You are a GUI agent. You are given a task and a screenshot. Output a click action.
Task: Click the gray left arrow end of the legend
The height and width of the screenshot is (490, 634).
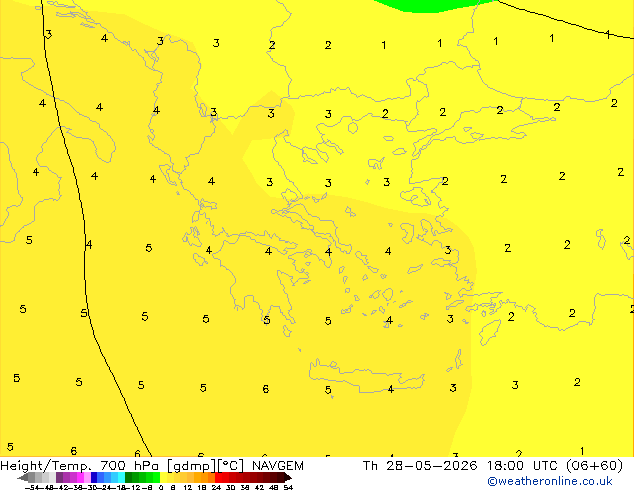pyautogui.click(x=23, y=478)
